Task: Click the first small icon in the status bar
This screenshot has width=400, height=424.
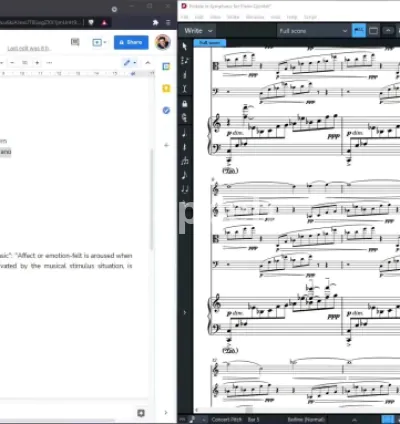Action: pos(182,419)
